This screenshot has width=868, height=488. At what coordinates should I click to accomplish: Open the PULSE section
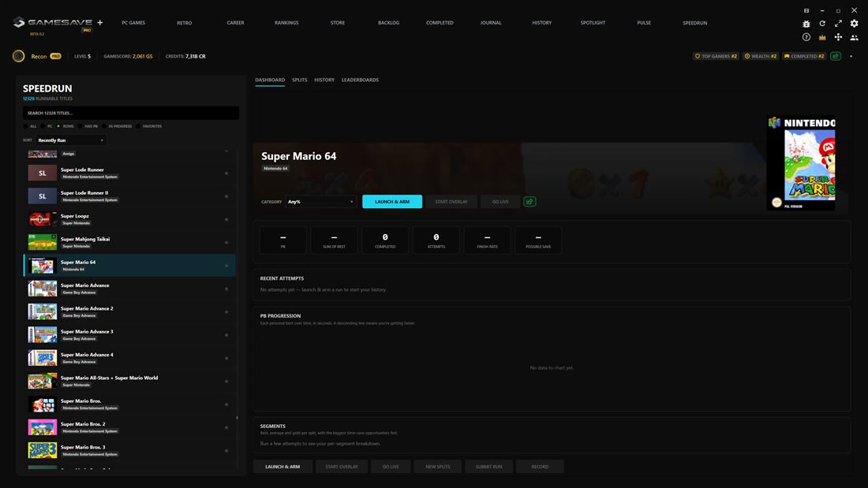(644, 23)
